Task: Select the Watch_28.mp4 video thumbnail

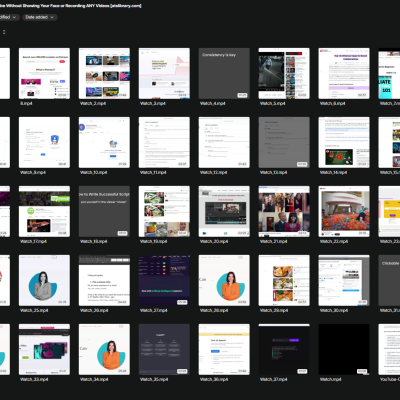Action: coord(224,280)
